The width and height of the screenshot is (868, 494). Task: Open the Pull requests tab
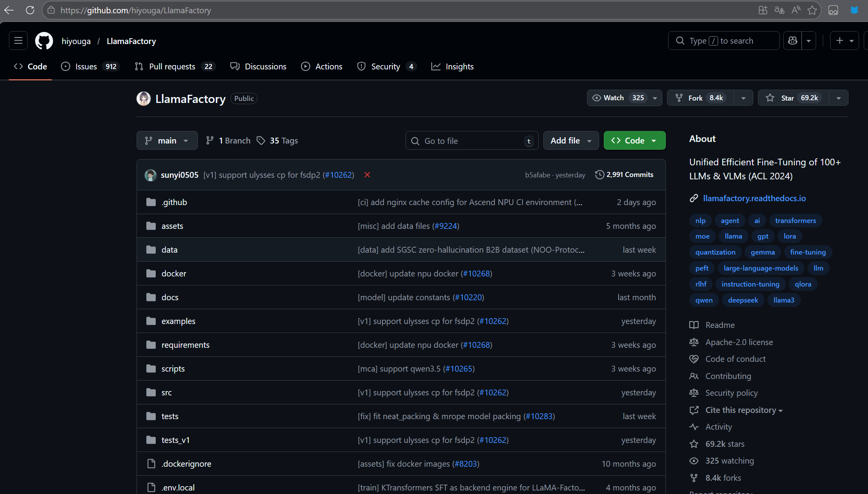(x=172, y=67)
